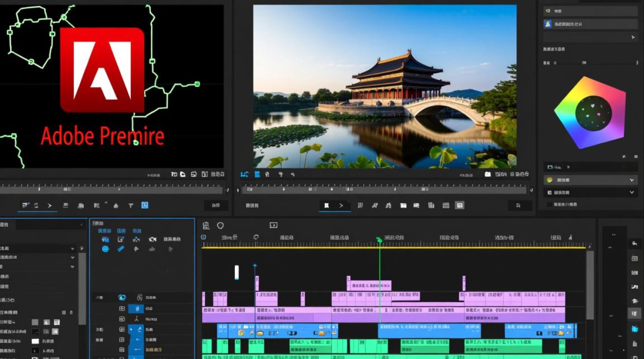Open the third dropdown chevron in the left panel
The image size is (644, 359).
(72, 267)
